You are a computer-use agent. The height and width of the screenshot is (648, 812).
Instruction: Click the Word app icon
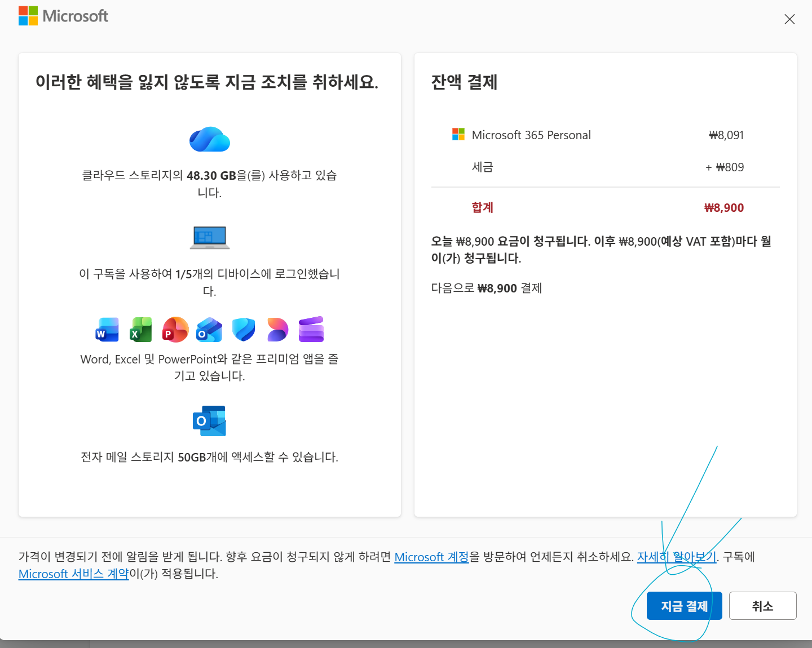pyautogui.click(x=107, y=330)
